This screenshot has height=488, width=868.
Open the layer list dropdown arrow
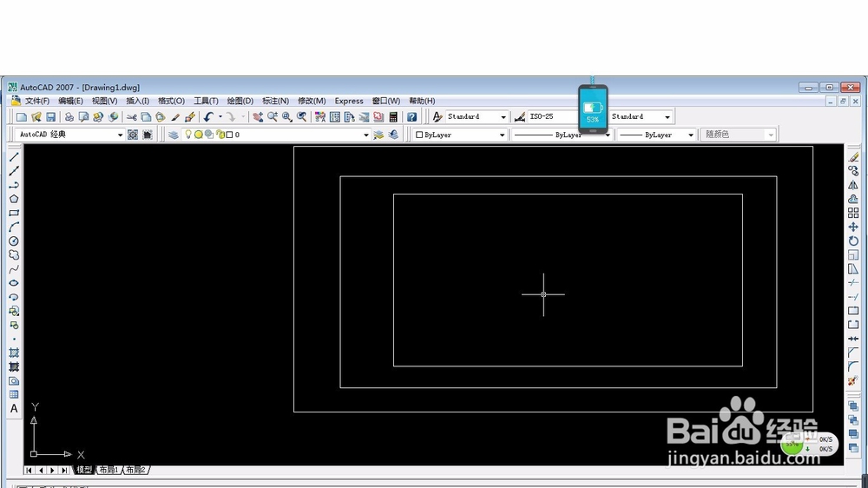tap(366, 135)
